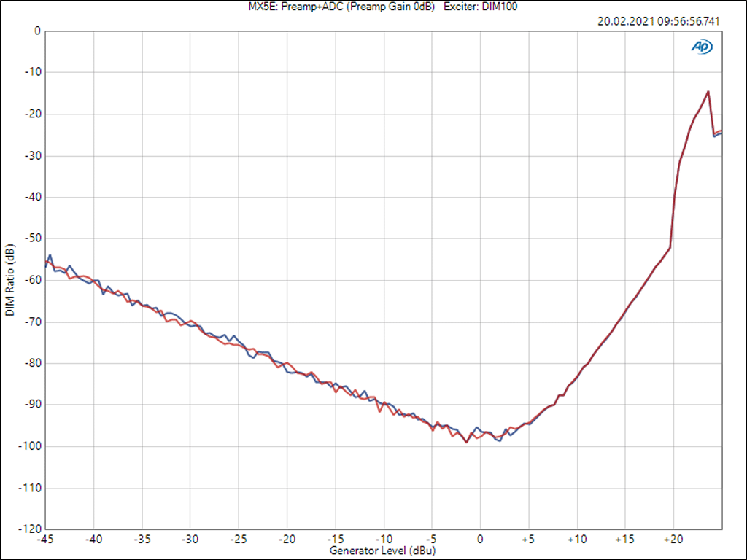
Task: Select the -100 tick on vertical axis
Action: tap(29, 446)
